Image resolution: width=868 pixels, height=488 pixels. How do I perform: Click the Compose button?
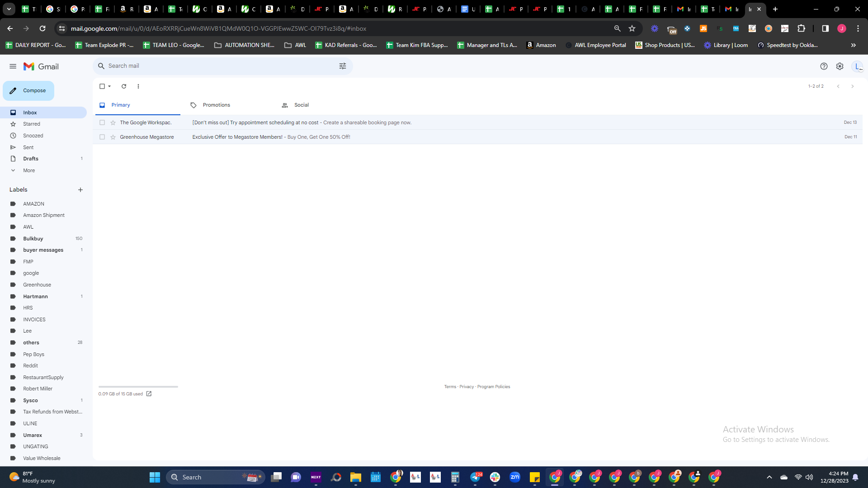point(28,91)
